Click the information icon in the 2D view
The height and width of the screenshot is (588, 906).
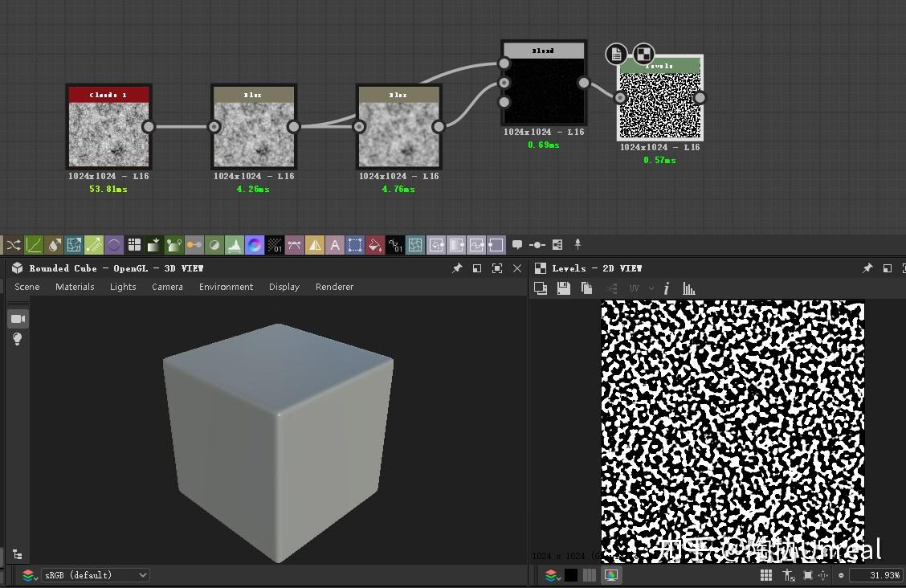tap(666, 288)
